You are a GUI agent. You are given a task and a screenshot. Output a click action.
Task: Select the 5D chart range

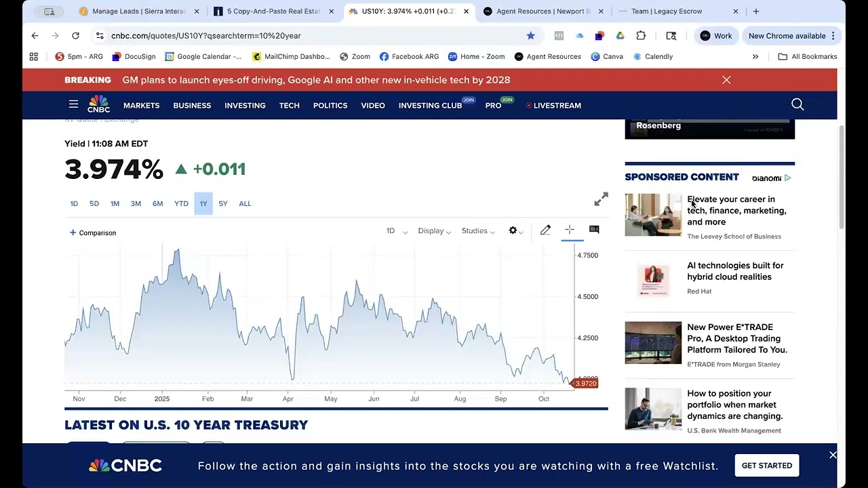click(x=94, y=203)
